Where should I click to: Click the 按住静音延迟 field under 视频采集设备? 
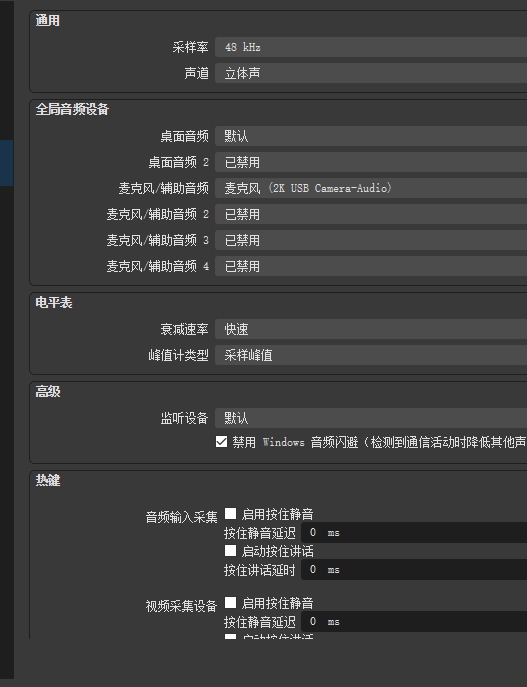pos(414,622)
